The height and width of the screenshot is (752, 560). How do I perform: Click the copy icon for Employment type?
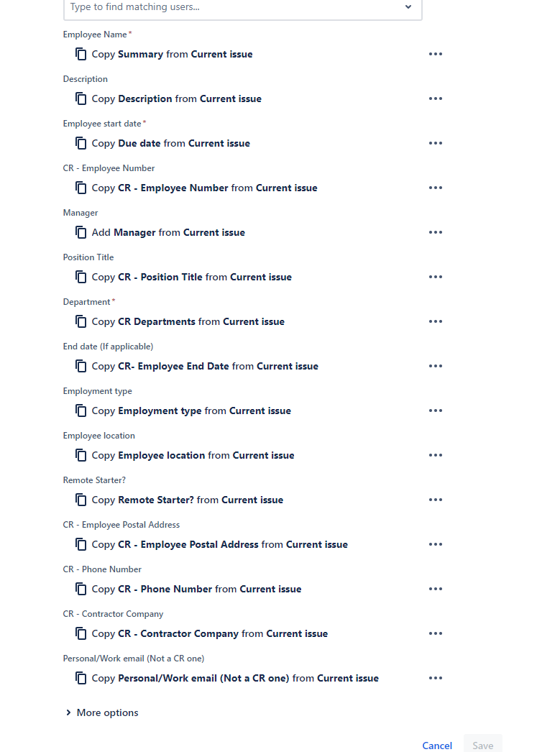pos(81,411)
